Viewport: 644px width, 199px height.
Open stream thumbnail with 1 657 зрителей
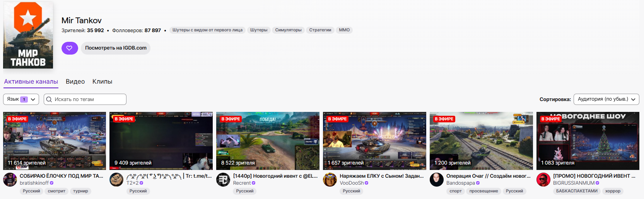pyautogui.click(x=375, y=141)
